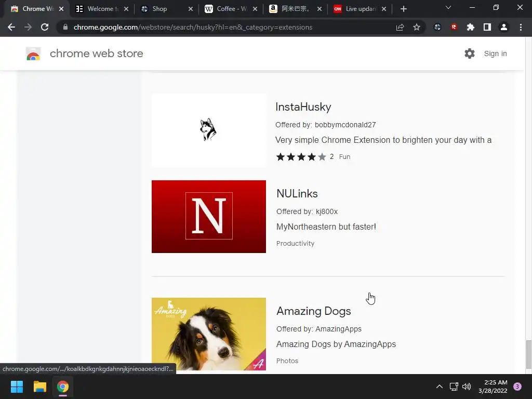Close the CNN Live updates tab
The image size is (532, 399).
point(384,9)
